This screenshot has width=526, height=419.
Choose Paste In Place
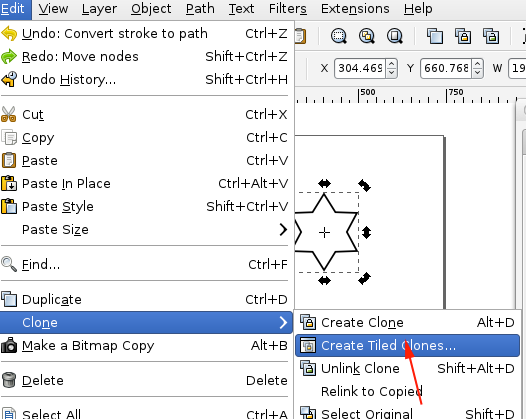click(145, 184)
